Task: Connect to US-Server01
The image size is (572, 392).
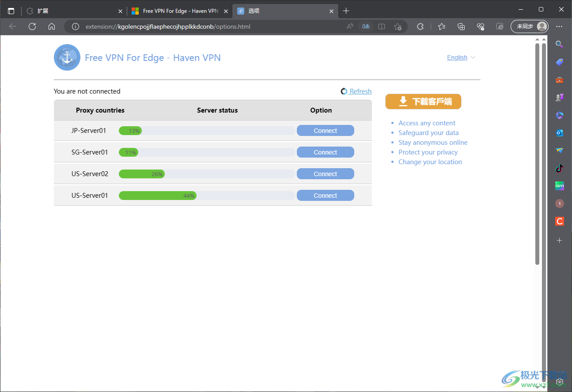Action: (x=326, y=196)
